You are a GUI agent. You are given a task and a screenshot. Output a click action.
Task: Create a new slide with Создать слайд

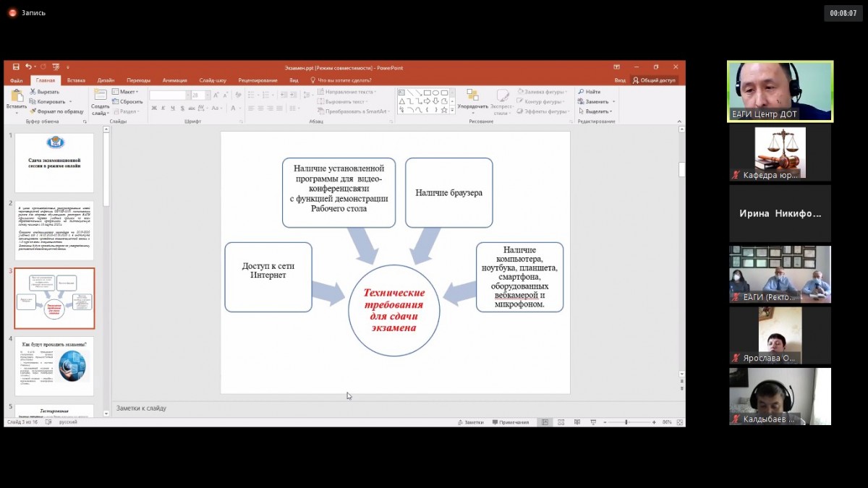(x=101, y=100)
